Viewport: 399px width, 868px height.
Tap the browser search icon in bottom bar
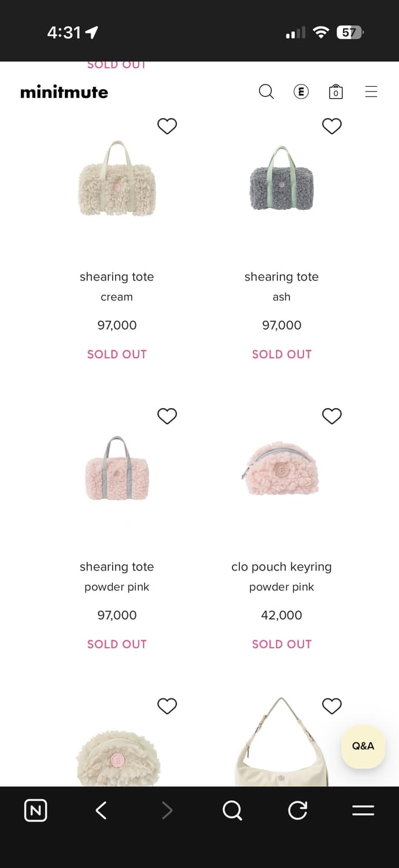pyautogui.click(x=232, y=811)
